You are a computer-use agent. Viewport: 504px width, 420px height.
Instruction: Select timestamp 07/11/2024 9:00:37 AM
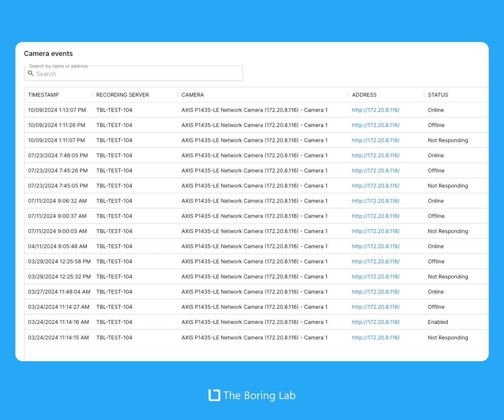coord(58,216)
